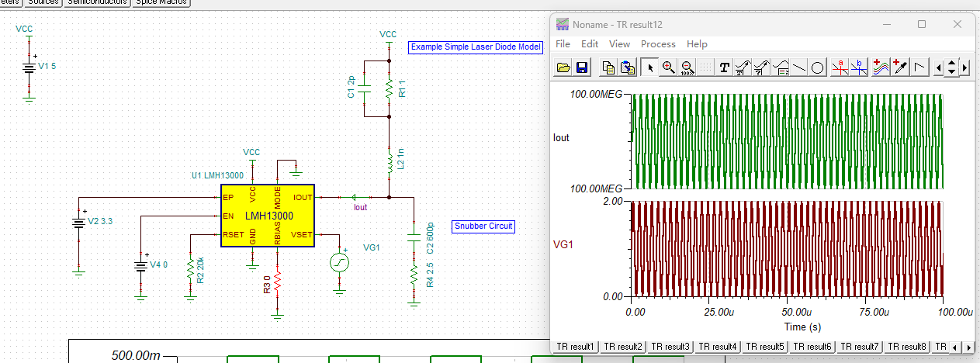
Task: Select the eyedropper tool in the diagram toolbar
Action: (x=900, y=67)
